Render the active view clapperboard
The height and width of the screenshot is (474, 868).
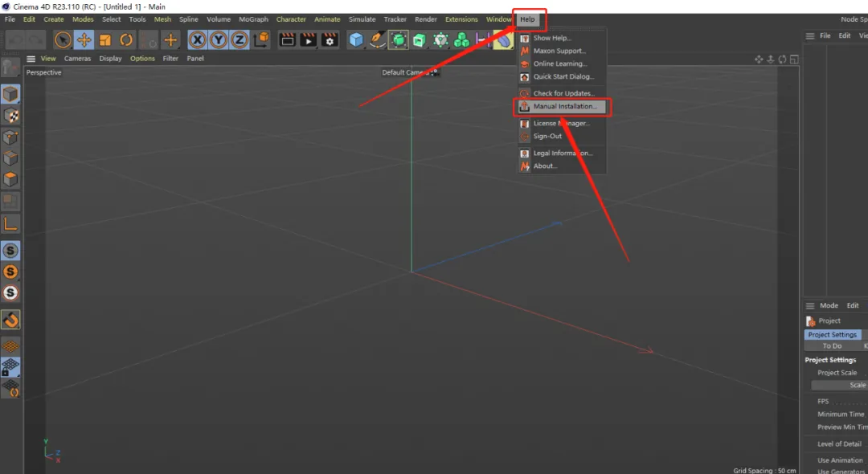point(287,40)
